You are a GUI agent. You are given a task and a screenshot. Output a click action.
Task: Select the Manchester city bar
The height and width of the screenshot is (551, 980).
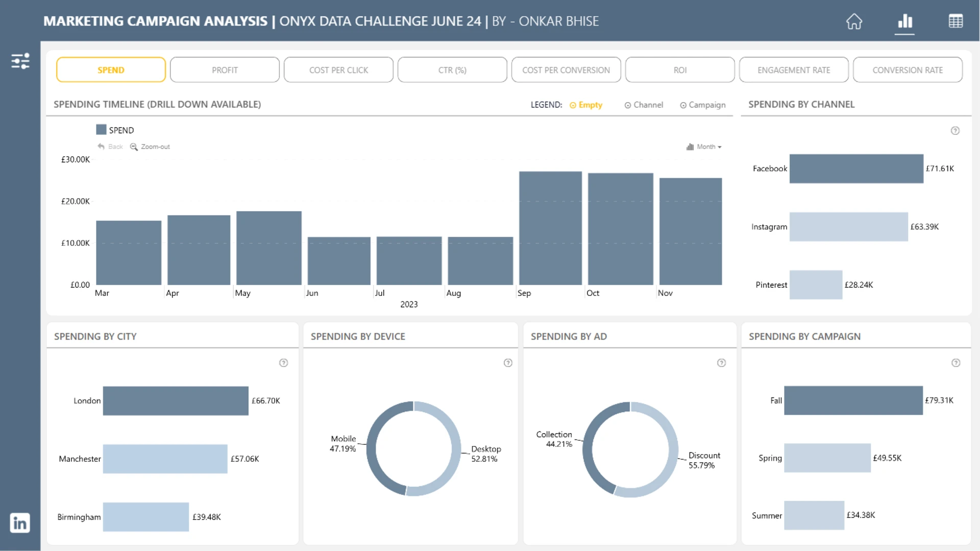coord(165,459)
